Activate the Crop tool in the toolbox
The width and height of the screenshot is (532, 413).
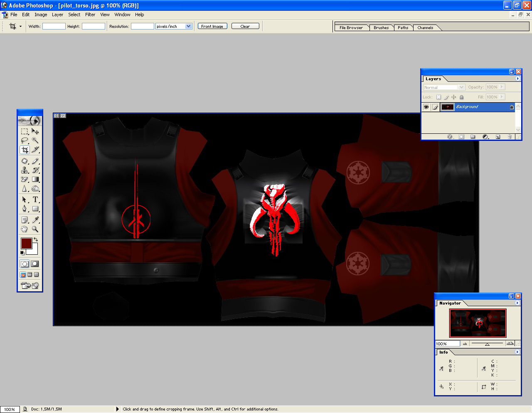(25, 150)
